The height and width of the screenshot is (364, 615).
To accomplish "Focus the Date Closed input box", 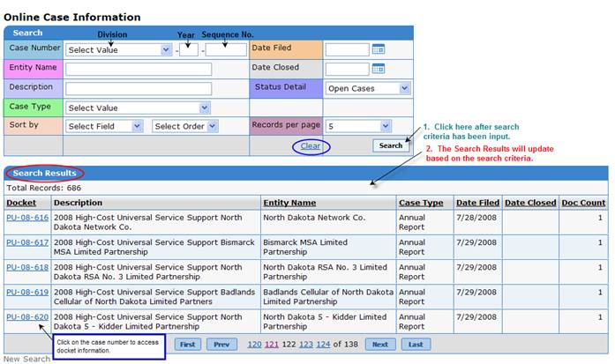I will click(347, 70).
